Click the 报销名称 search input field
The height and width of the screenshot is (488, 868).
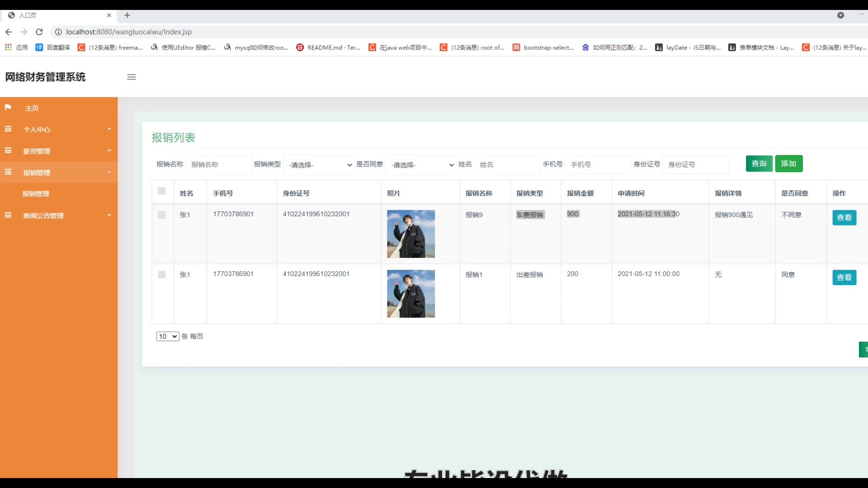pyautogui.click(x=218, y=165)
